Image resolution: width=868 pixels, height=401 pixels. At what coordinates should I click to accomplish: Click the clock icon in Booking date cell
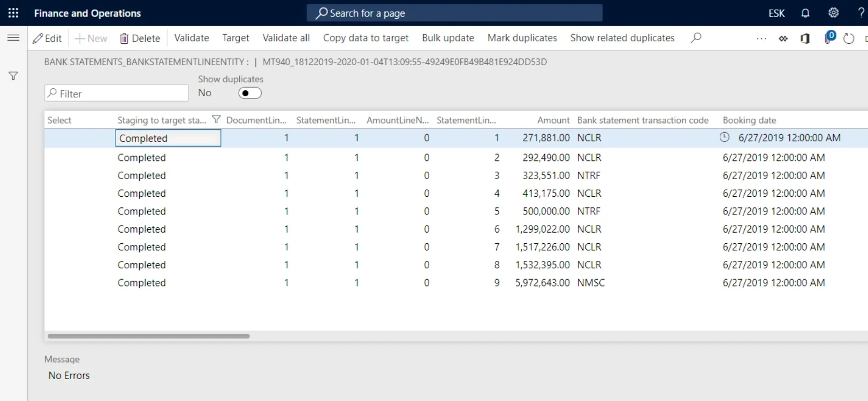(725, 137)
